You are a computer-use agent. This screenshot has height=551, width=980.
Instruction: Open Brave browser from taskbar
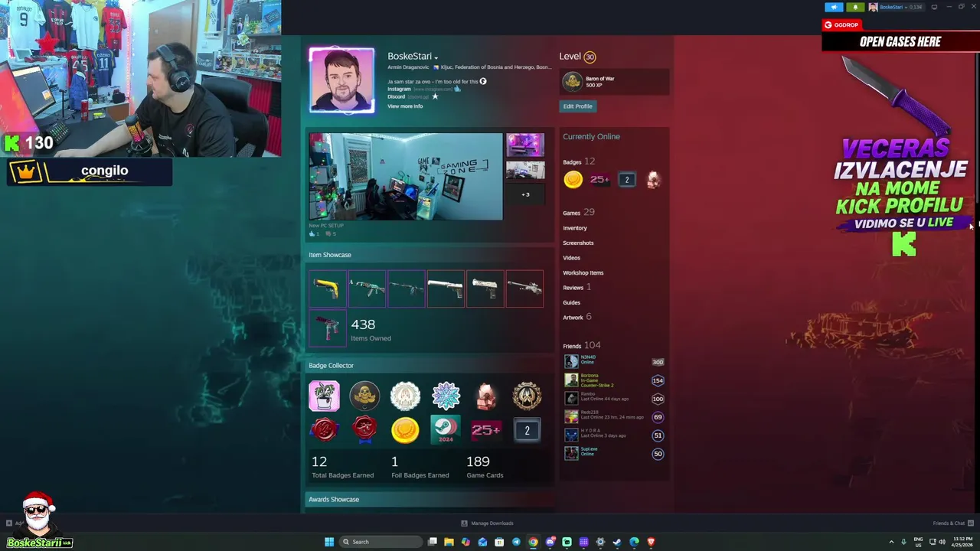pos(651,542)
